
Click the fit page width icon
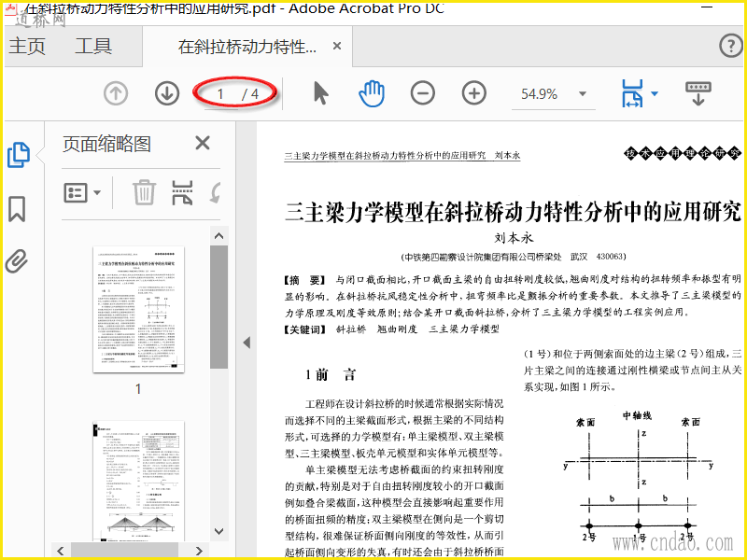632,93
